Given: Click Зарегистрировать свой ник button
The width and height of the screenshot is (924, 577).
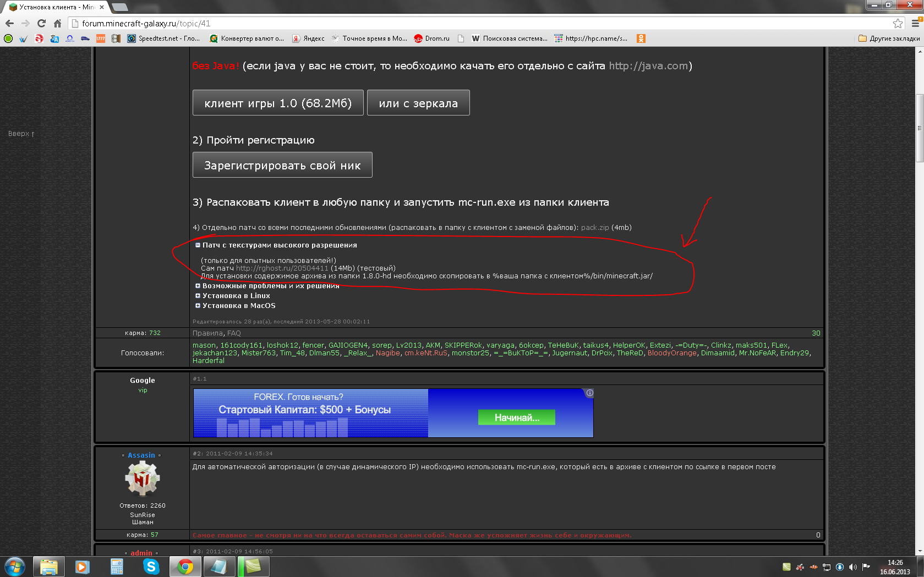Looking at the screenshot, I should [x=282, y=165].
